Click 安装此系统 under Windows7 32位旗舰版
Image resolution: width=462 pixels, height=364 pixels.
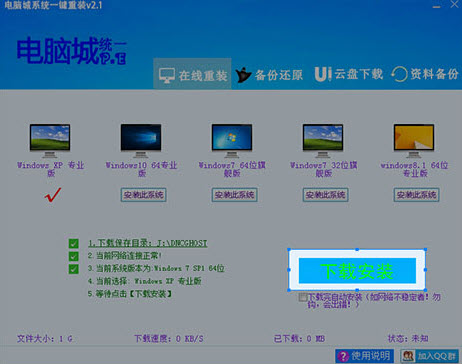pos(325,195)
